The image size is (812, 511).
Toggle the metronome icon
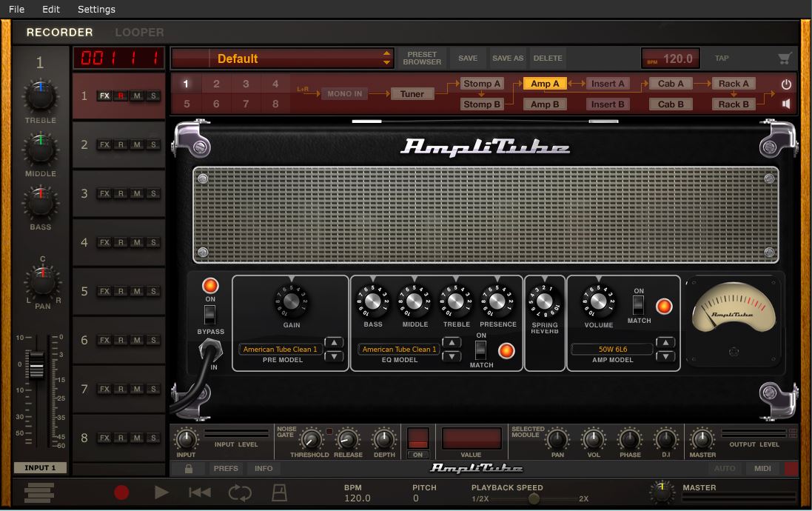click(x=280, y=492)
